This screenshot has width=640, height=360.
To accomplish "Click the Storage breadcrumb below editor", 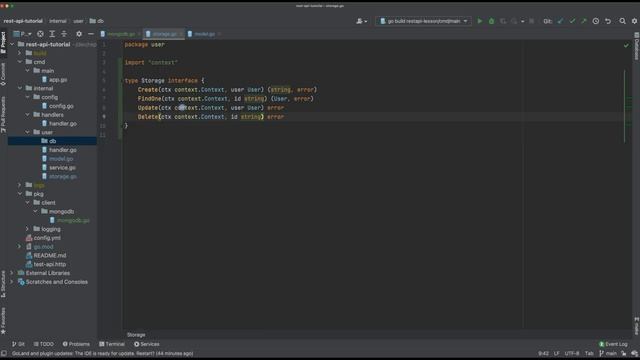I will pyautogui.click(x=136, y=335).
